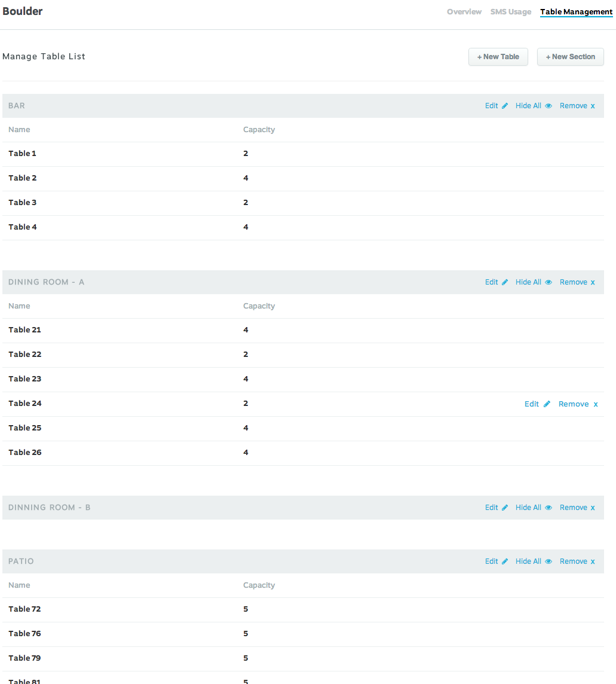Click capacity value of Table 72
Image resolution: width=616 pixels, height=684 pixels.
pos(246,609)
